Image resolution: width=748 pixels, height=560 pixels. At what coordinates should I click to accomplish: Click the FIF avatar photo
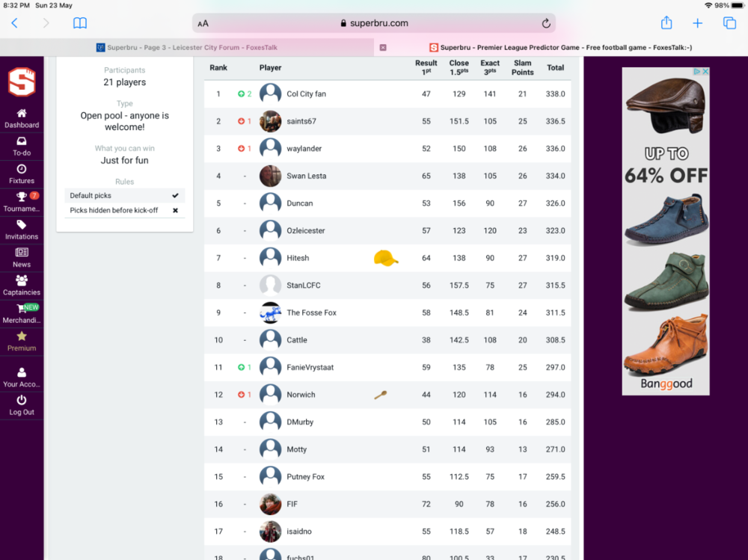tap(270, 504)
